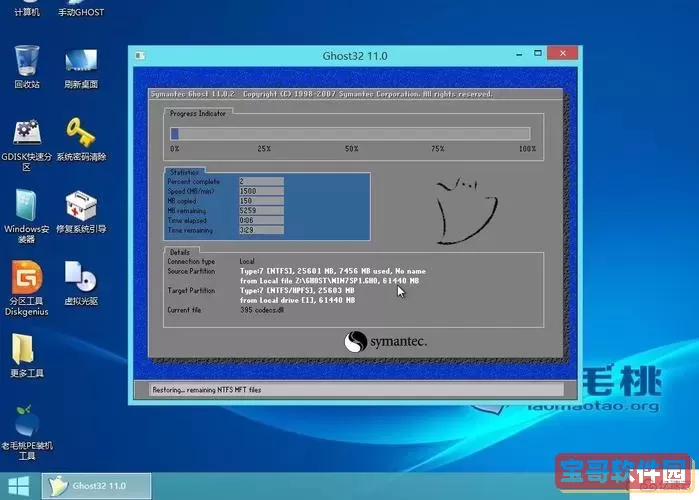Open the 虚拟光驱 virtual drive icon
This screenshot has height=500, width=699.
coord(81,283)
